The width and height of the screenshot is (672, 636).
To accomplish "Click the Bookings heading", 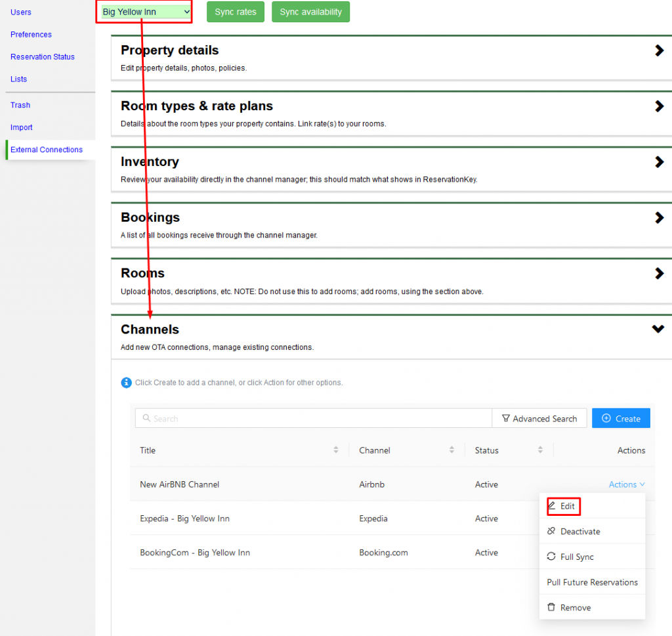I will pos(150,217).
